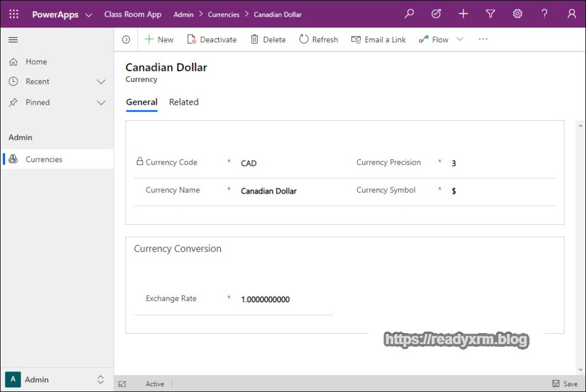Collapse the hamburger site map menu
This screenshot has height=392, width=586.
tap(13, 39)
